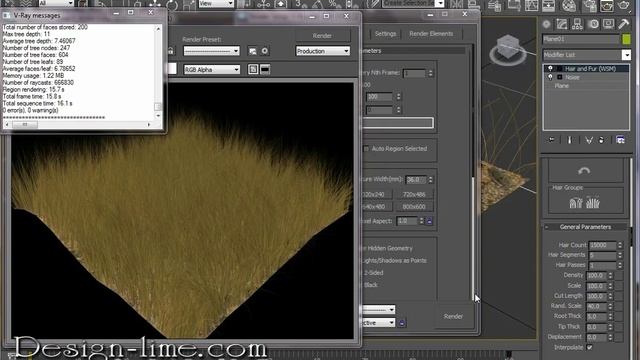
Task: Toggle the Interpolate checkbox
Action: click(589, 347)
